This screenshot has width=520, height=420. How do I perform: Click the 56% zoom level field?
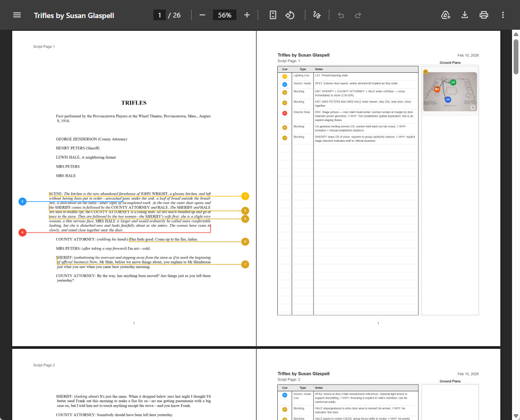click(224, 15)
